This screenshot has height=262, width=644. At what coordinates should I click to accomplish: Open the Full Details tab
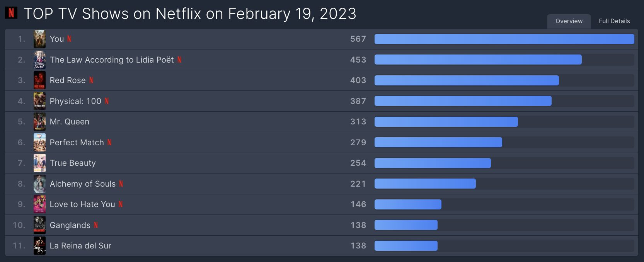click(x=614, y=21)
